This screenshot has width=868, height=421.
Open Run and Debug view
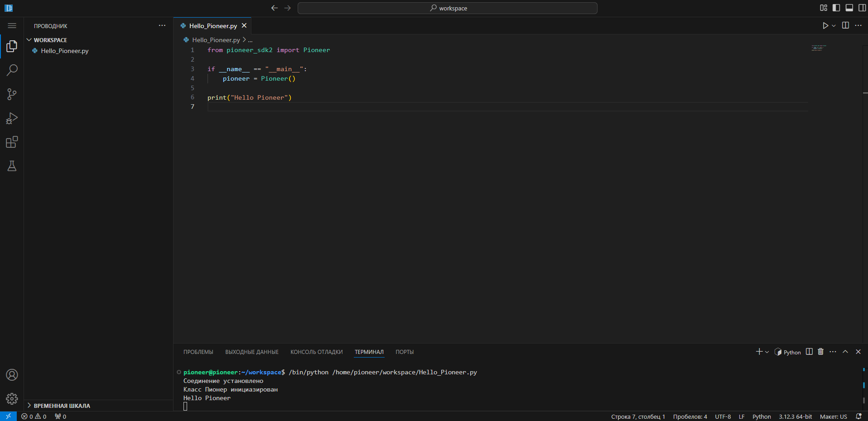12,118
